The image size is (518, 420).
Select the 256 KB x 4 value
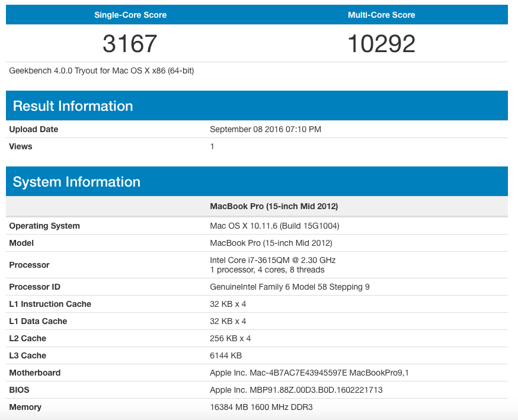click(x=231, y=338)
